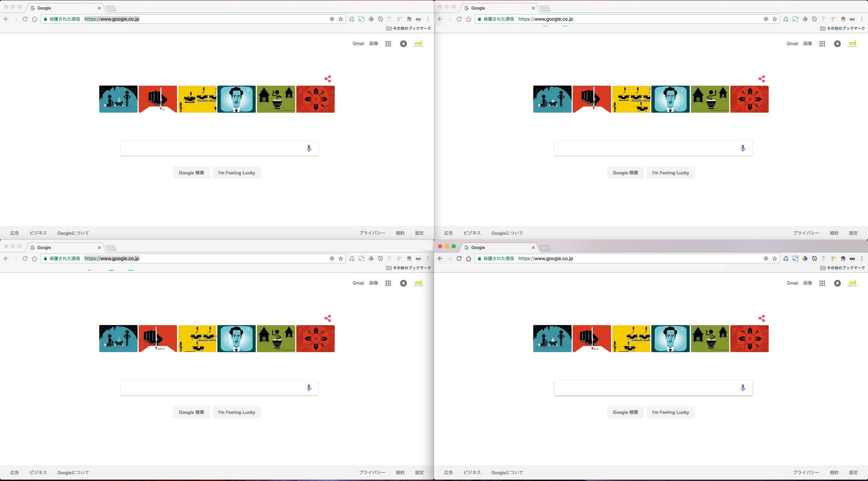The width and height of the screenshot is (868, 481).
Task: Click the doodle share icon in the top-right window
Action: [x=762, y=79]
